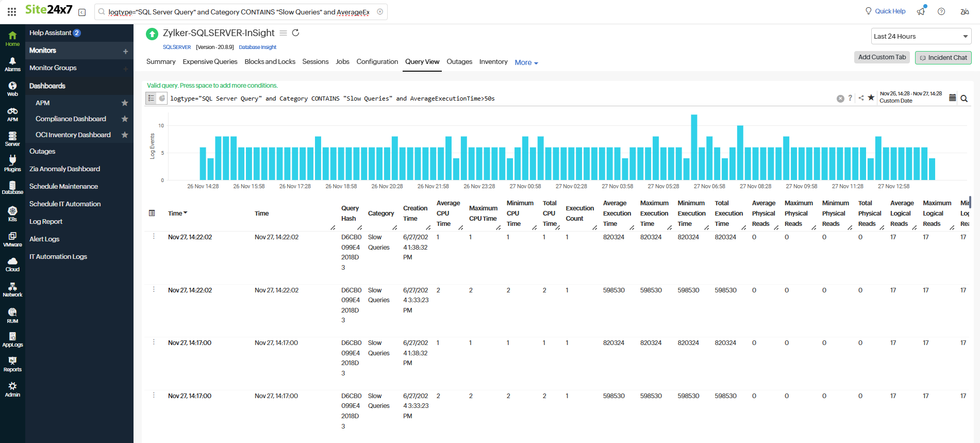Open the Quick Help link
The image size is (980, 443).
(x=885, y=11)
